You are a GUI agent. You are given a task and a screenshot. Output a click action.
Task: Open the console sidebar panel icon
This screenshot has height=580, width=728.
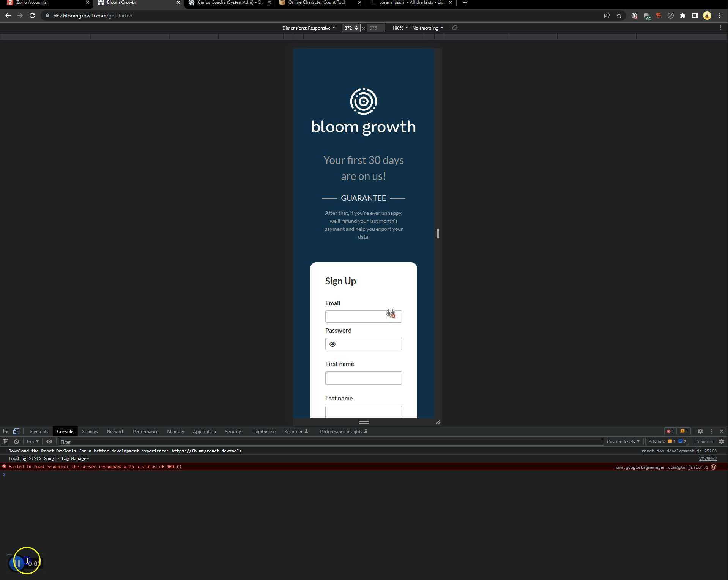point(5,442)
